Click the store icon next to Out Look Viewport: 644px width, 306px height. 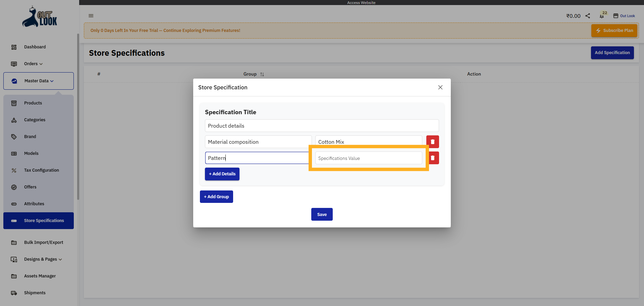(x=616, y=15)
